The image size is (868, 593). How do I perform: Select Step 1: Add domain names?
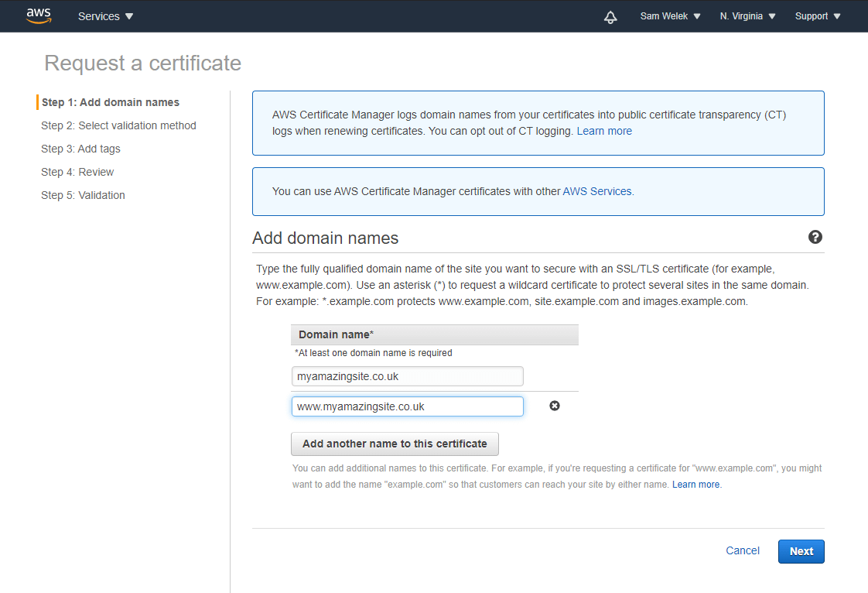coord(111,102)
